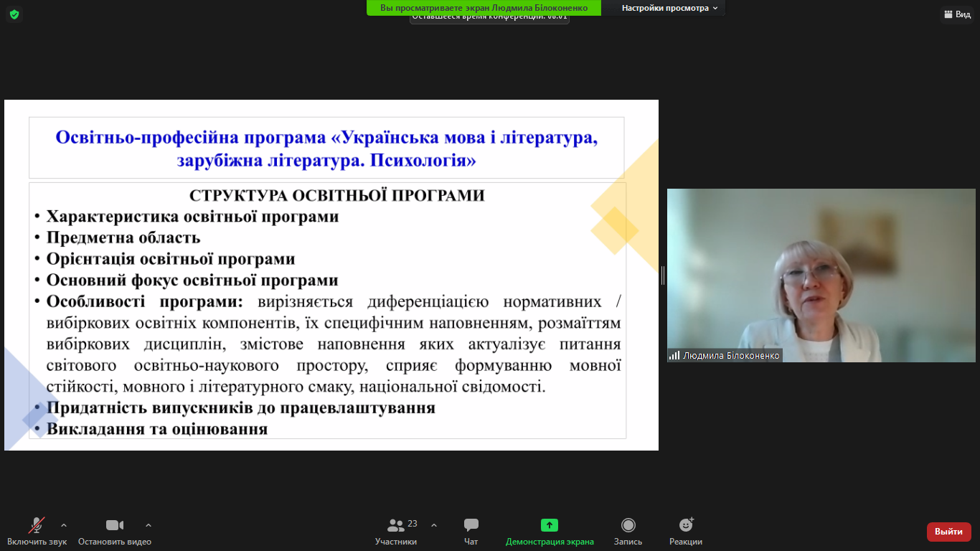Click the Вид view layout button

(958, 14)
